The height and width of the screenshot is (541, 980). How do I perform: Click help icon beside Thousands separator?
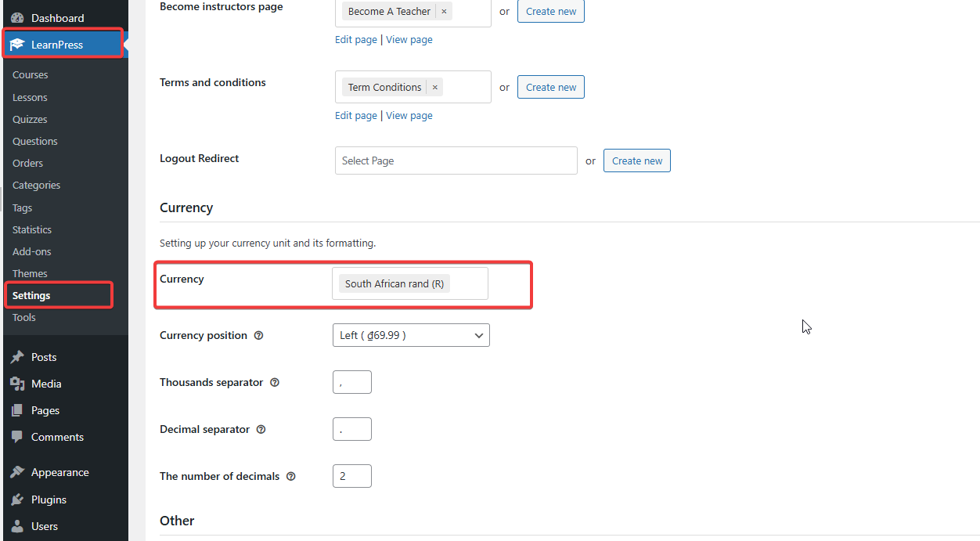(275, 382)
